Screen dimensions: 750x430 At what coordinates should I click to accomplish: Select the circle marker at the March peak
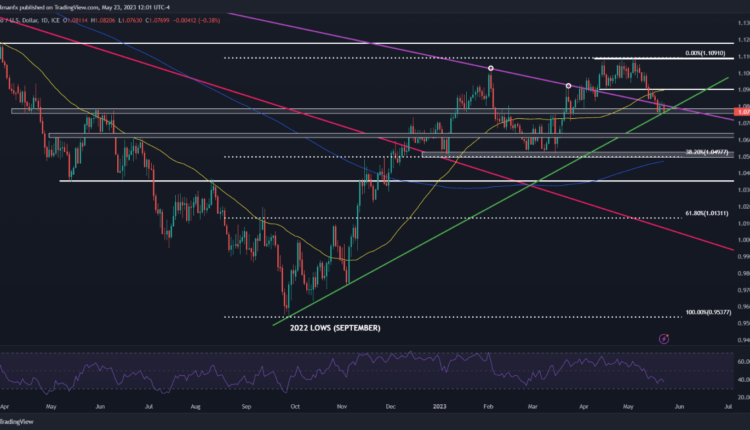(x=569, y=86)
